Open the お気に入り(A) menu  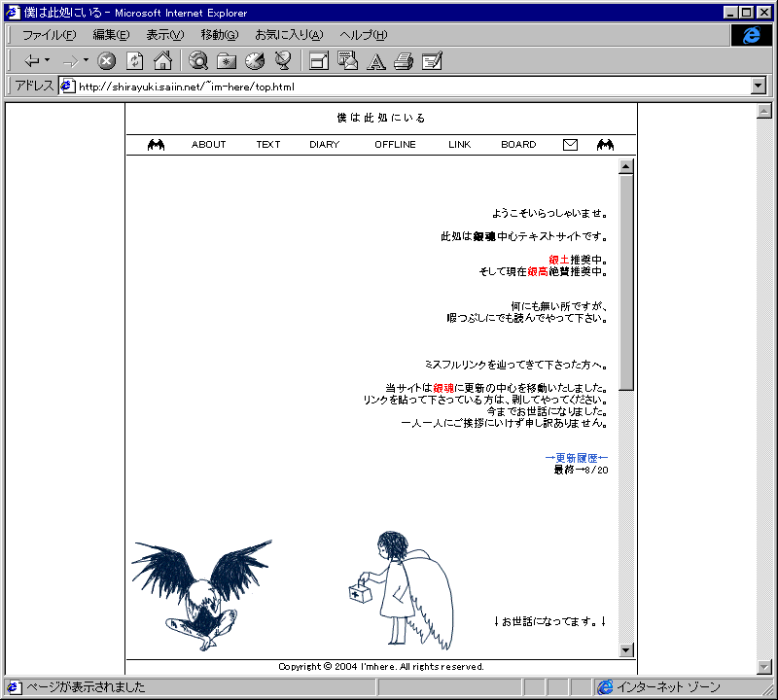click(x=289, y=35)
